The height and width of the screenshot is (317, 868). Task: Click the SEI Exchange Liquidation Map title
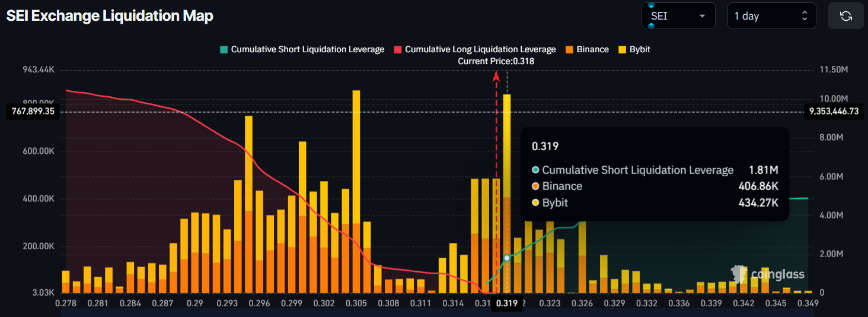point(110,16)
